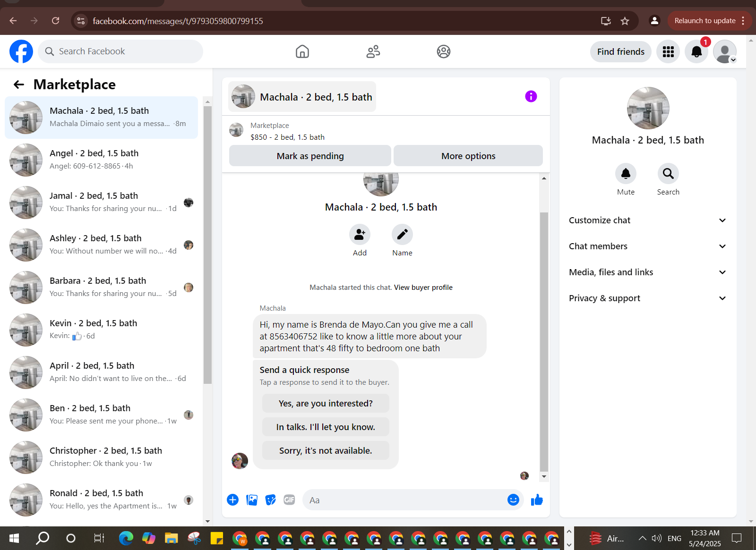The image size is (756, 550).
Task: Bookmark page with the star icon
Action: [625, 21]
